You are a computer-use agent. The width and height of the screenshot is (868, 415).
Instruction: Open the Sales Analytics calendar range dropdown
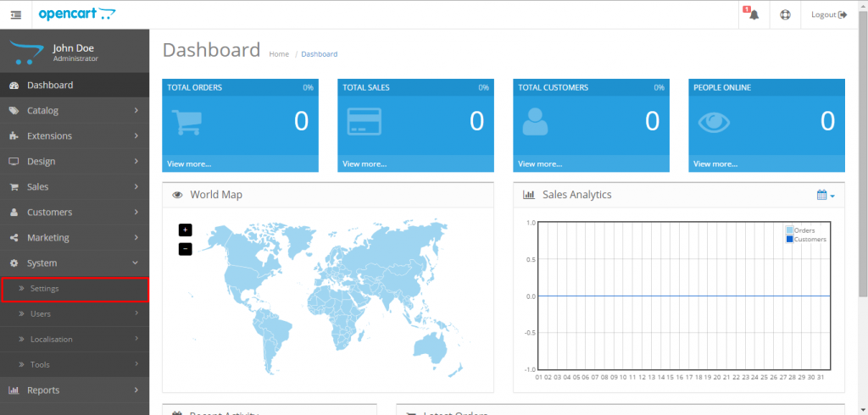pos(825,195)
